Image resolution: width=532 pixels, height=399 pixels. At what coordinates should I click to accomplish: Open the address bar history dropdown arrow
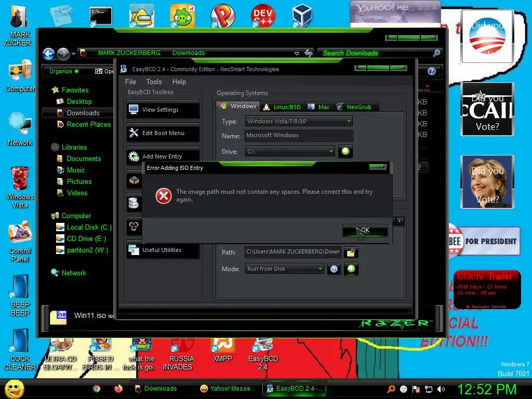(x=297, y=54)
